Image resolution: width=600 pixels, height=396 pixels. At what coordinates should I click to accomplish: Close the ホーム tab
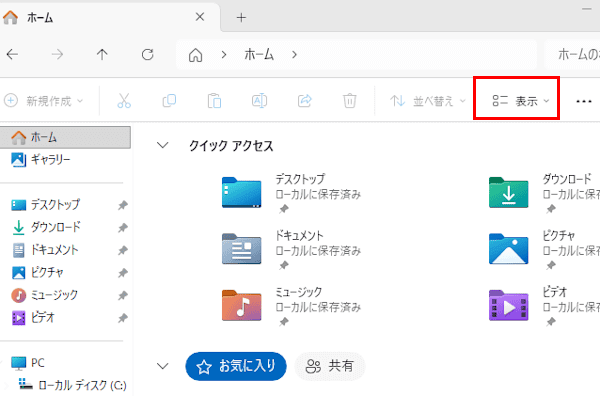(x=200, y=17)
